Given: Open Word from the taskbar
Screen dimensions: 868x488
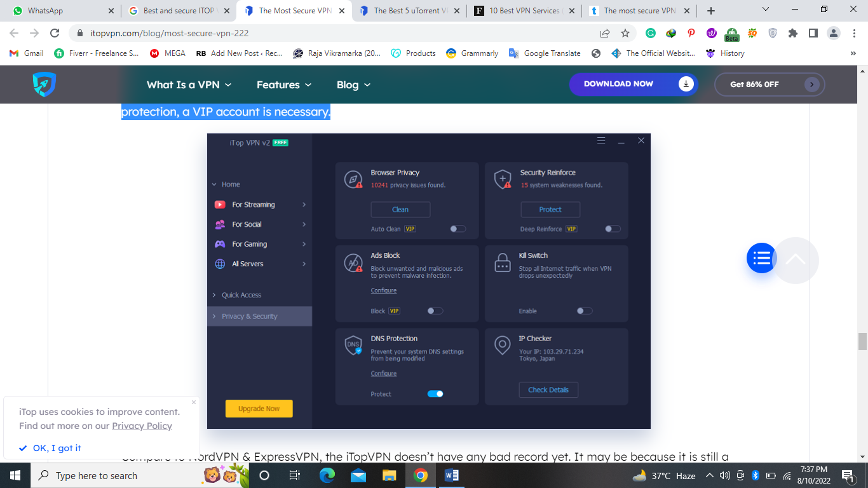Looking at the screenshot, I should click(x=452, y=475).
